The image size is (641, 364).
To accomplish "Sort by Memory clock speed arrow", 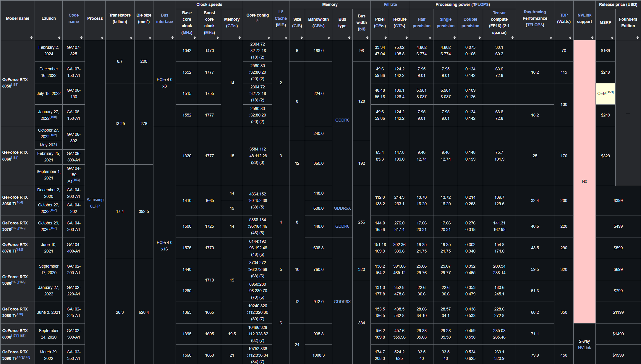I will click(239, 38).
